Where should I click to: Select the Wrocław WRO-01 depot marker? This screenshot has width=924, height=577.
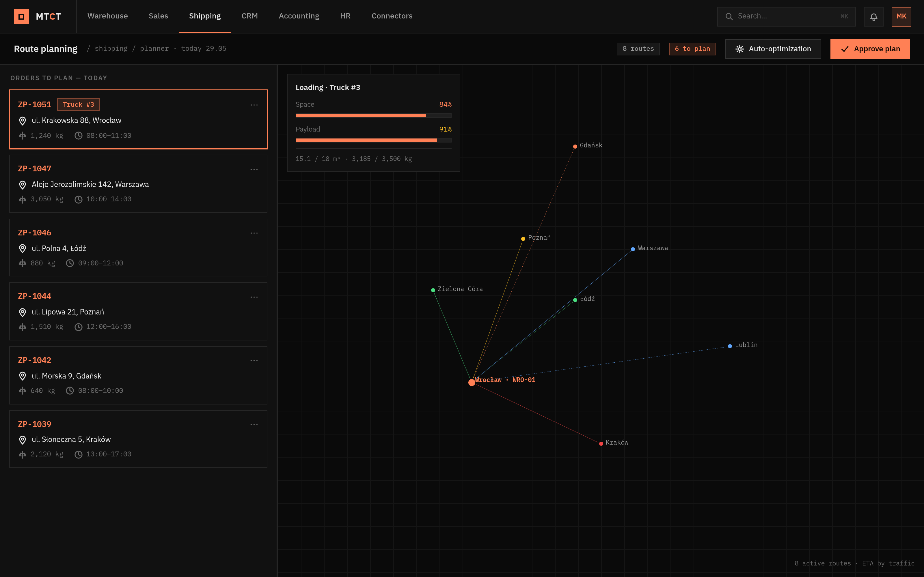pyautogui.click(x=472, y=382)
